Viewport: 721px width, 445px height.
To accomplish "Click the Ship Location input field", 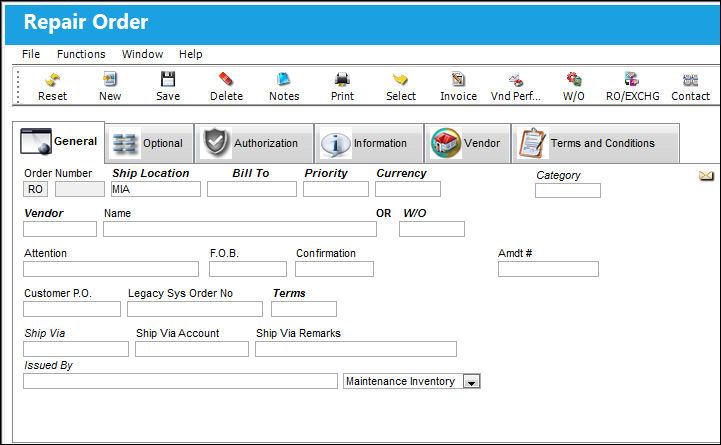I will [156, 189].
